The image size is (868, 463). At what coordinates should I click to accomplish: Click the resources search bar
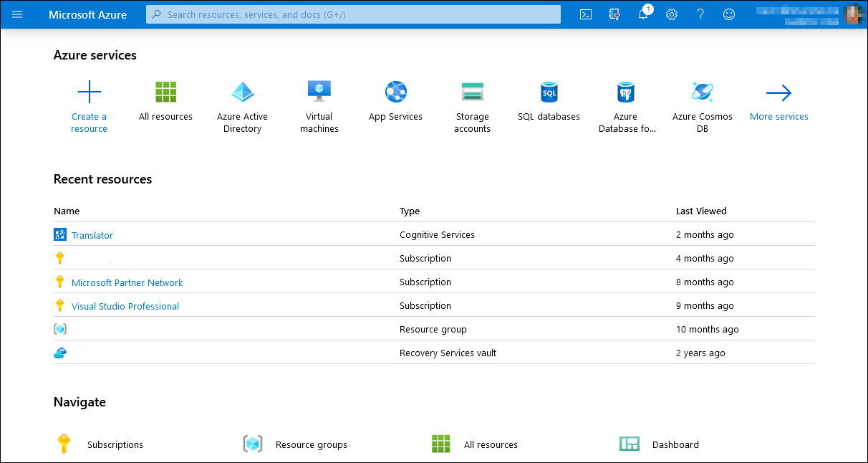point(353,14)
